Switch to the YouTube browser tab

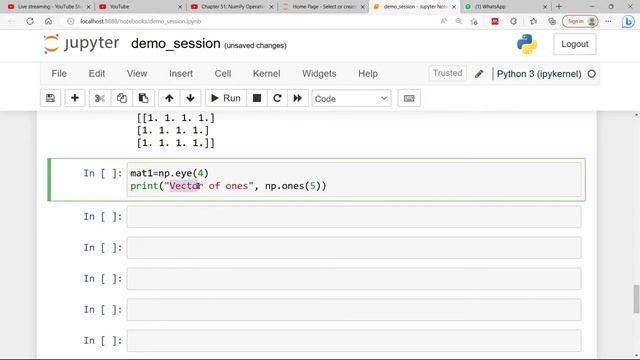coord(139,7)
